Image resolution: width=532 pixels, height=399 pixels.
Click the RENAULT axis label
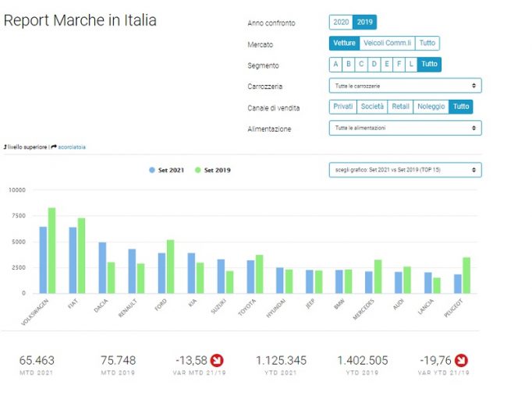pyautogui.click(x=128, y=308)
